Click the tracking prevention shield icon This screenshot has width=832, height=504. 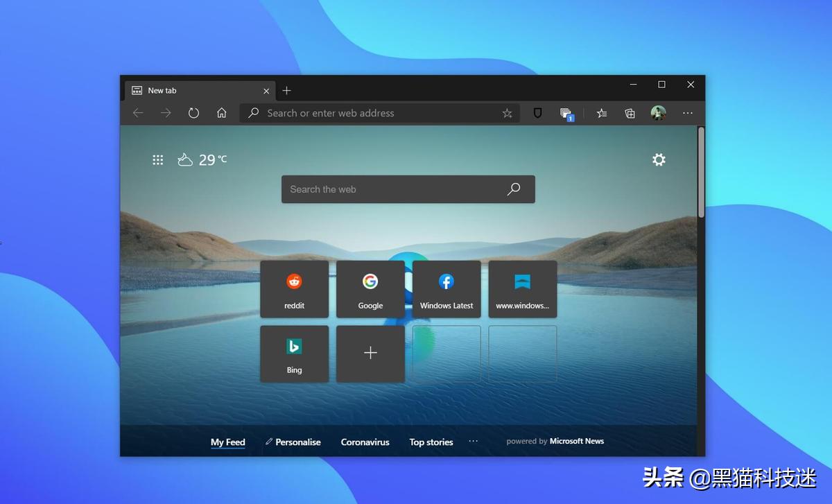537,113
